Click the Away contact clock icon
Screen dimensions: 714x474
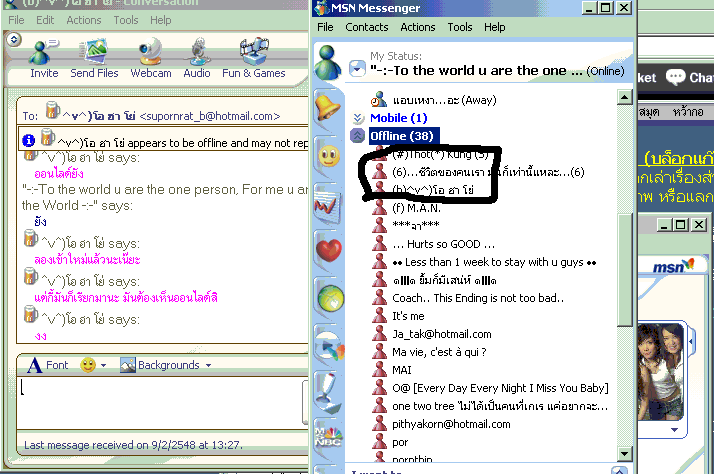pyautogui.click(x=378, y=99)
